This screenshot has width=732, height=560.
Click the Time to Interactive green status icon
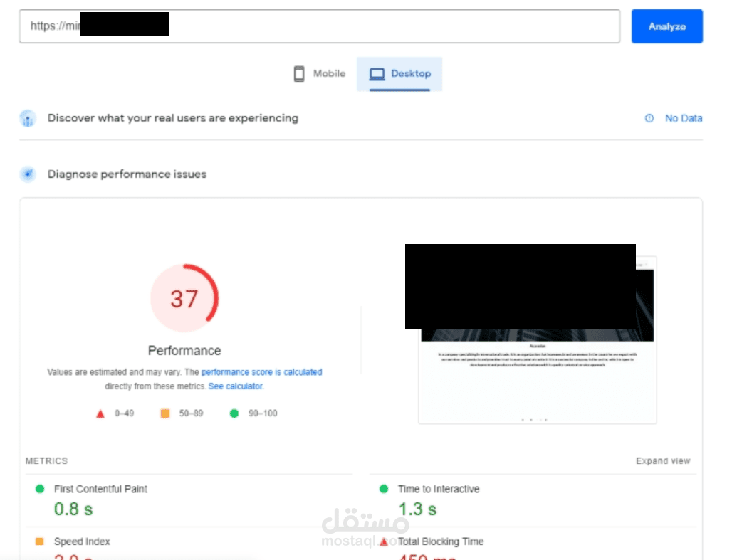pos(384,489)
